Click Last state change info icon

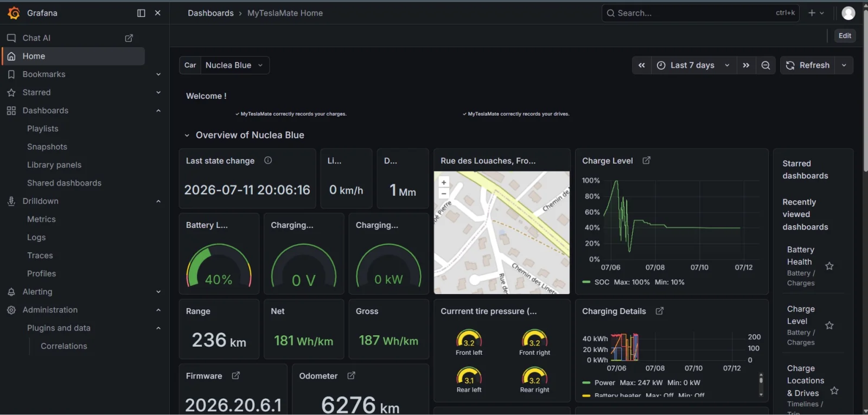268,161
